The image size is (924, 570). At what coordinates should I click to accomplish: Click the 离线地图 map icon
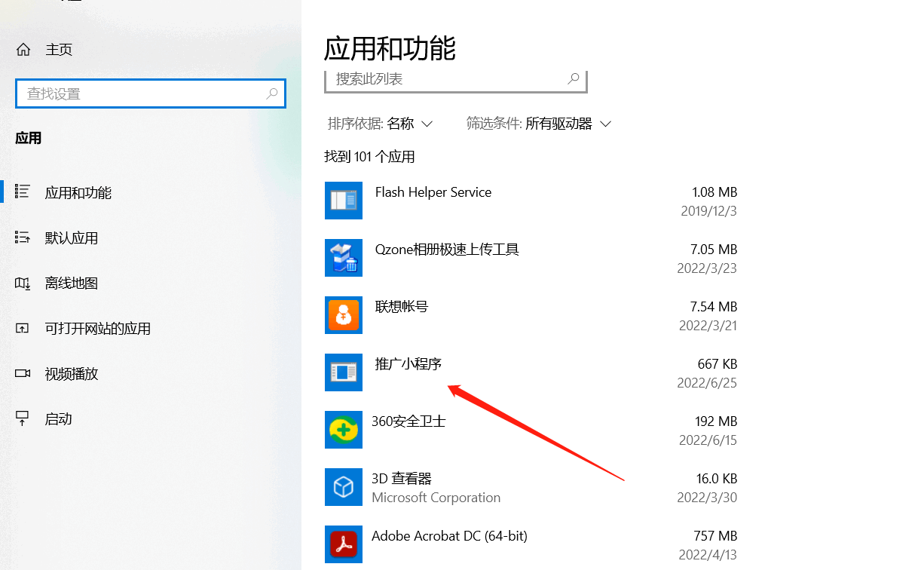pyautogui.click(x=23, y=283)
